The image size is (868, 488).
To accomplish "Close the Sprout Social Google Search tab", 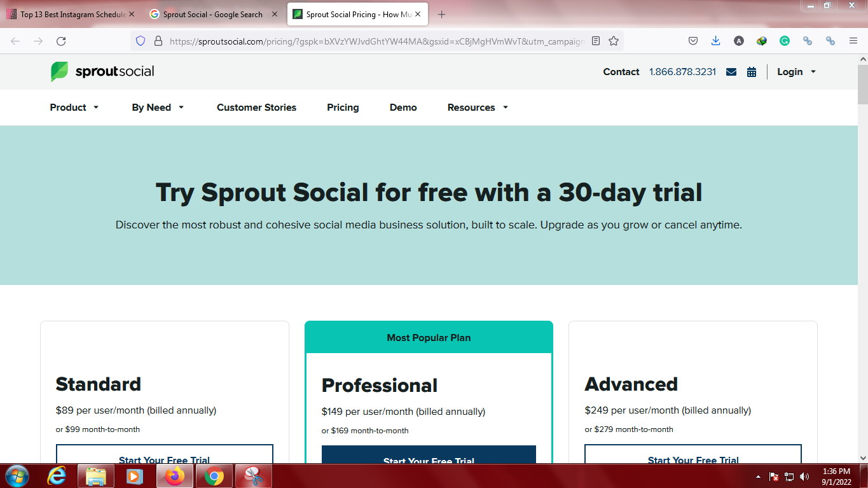I will 275,14.
